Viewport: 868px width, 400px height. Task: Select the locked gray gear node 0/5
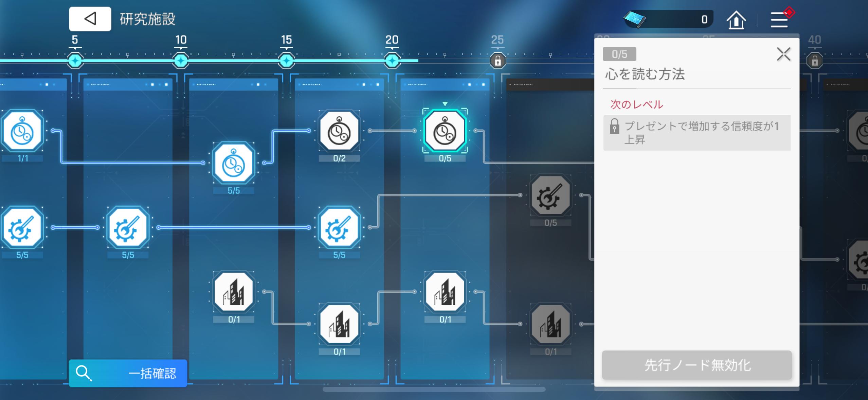point(550,196)
